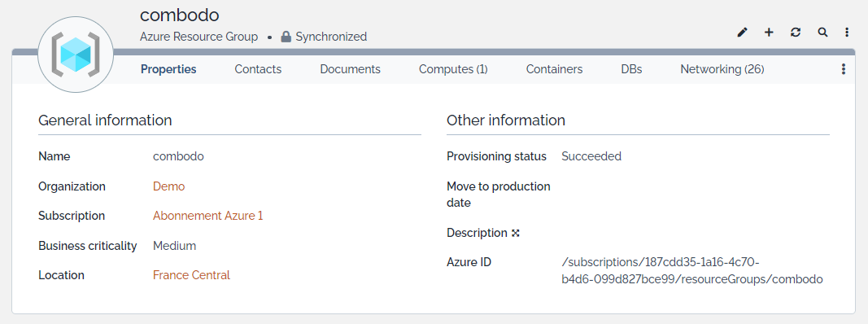
Task: Click the Azure ID path value
Action: tap(692, 271)
